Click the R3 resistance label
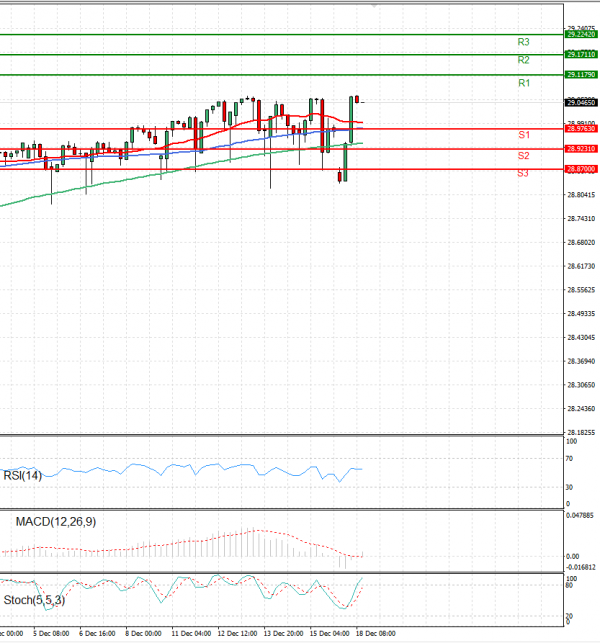The image size is (600, 643). [523, 42]
